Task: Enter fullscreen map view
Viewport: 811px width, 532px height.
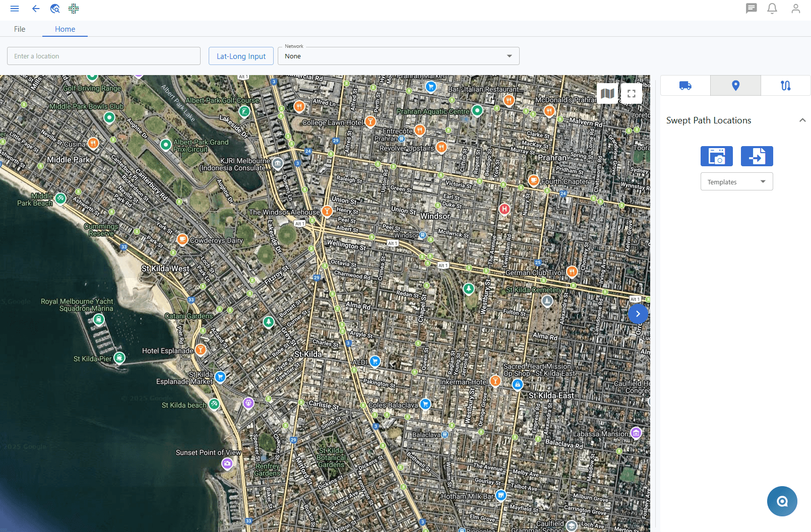Action: click(x=632, y=93)
